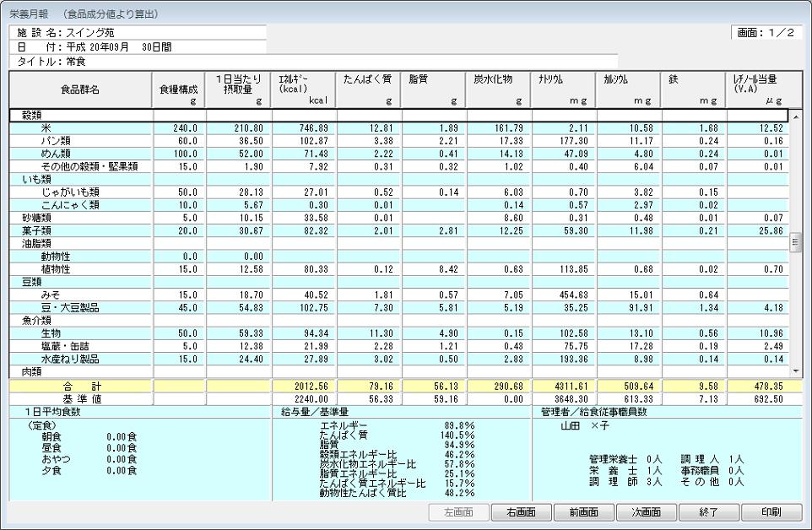Go to next screen with 次画面
Viewport: 812px width, 530px height.
[647, 512]
